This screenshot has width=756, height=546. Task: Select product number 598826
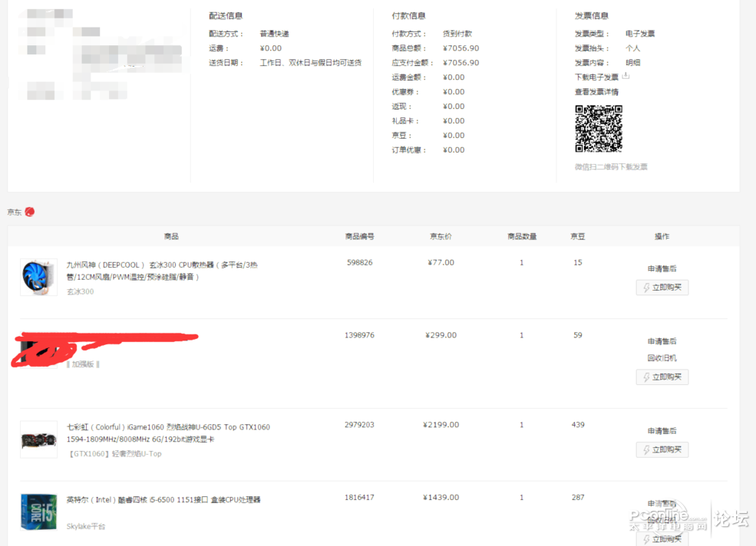[360, 262]
